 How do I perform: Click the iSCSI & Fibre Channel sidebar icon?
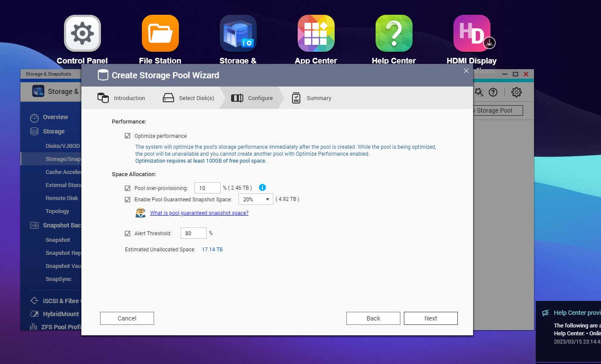pyautogui.click(x=34, y=301)
